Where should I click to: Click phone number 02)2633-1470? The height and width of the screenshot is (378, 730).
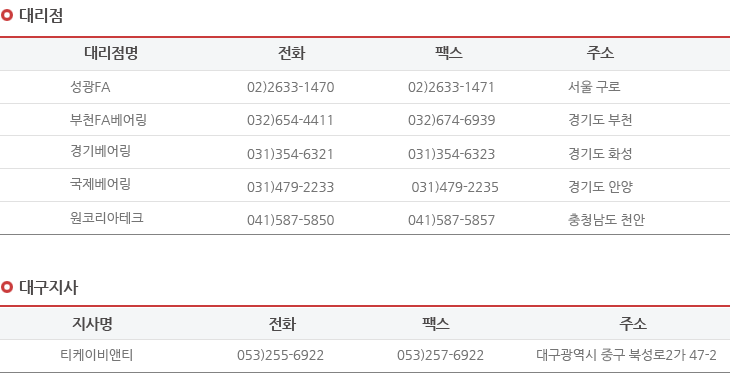[291, 87]
